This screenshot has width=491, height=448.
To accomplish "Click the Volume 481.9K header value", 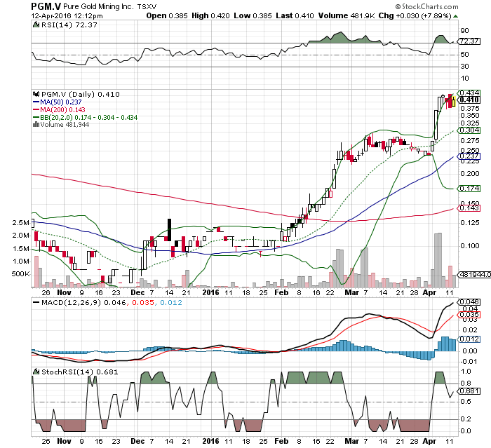I will pyautogui.click(x=347, y=15).
